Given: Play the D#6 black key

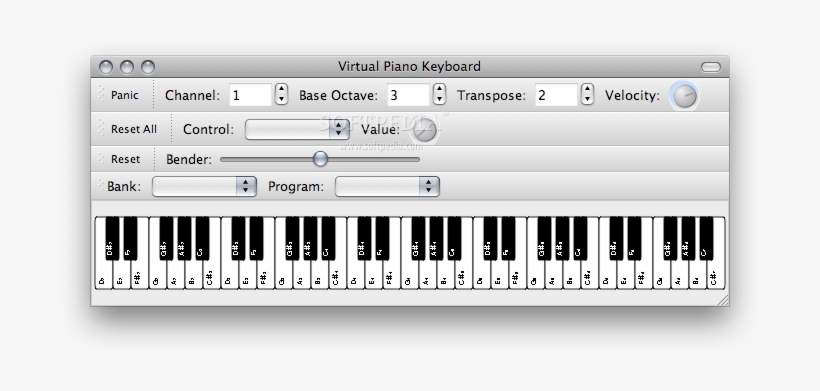Looking at the screenshot, I should point(616,238).
